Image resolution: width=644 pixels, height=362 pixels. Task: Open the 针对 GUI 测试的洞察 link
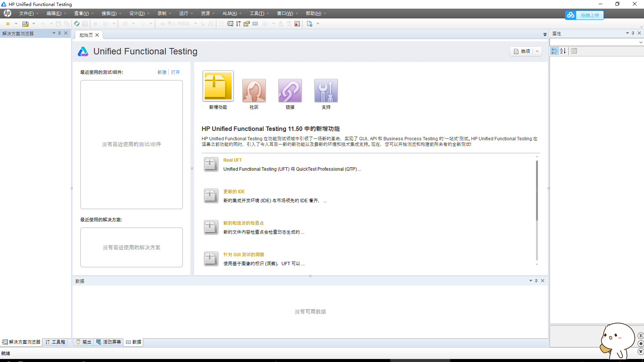click(244, 255)
